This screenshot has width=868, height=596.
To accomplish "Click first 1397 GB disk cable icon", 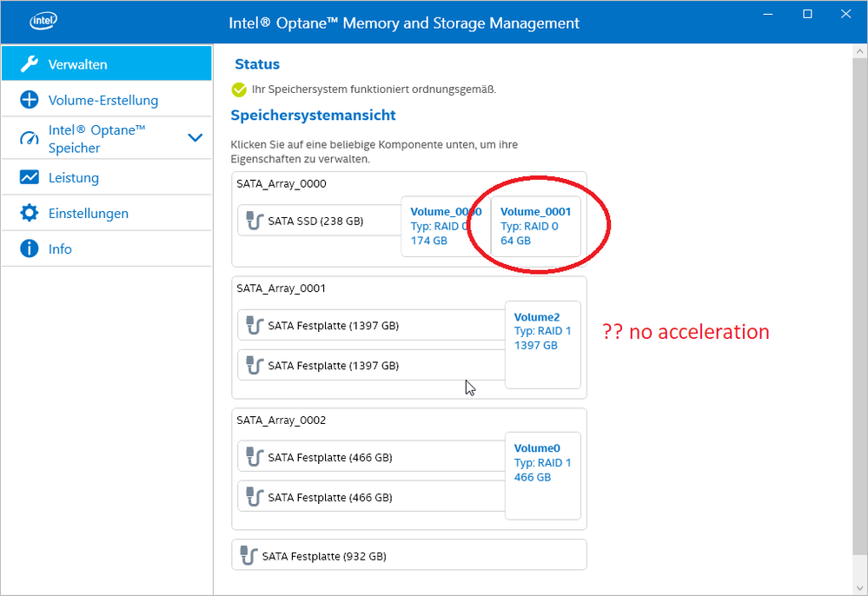I will point(254,326).
